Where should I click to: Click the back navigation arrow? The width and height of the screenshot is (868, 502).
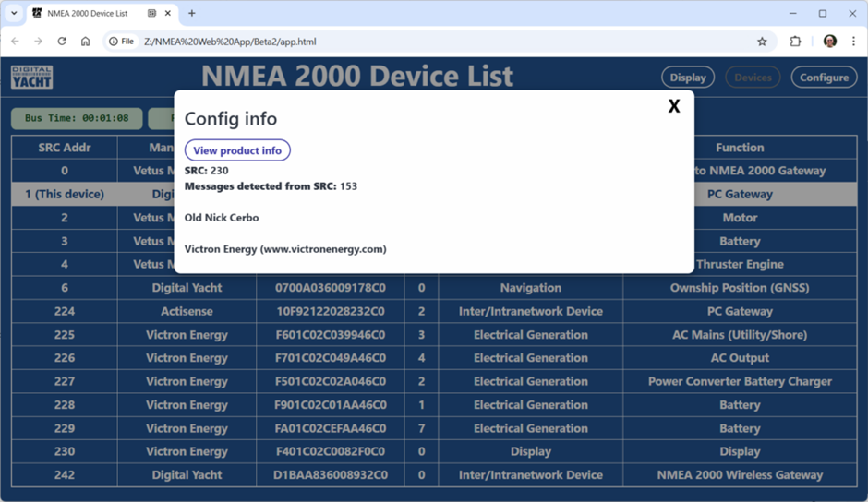(x=15, y=42)
